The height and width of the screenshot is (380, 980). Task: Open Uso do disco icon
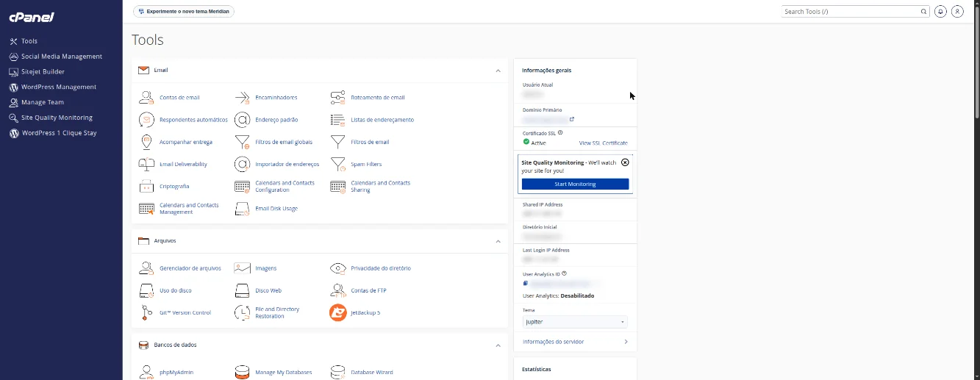[x=146, y=290]
